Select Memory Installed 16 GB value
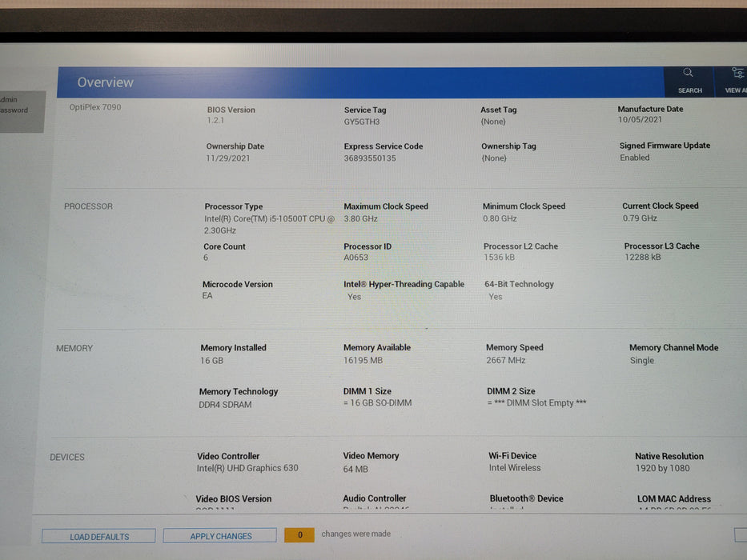This screenshot has height=560, width=747. pos(211,361)
